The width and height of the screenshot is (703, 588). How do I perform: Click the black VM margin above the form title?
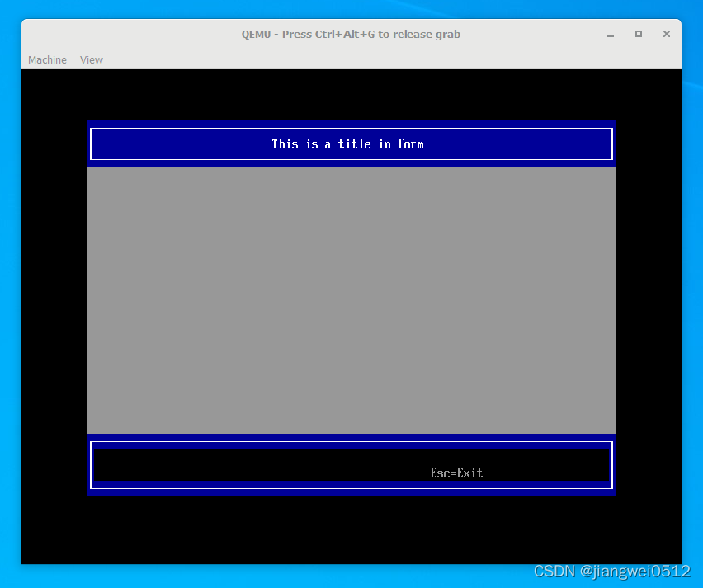point(351,95)
